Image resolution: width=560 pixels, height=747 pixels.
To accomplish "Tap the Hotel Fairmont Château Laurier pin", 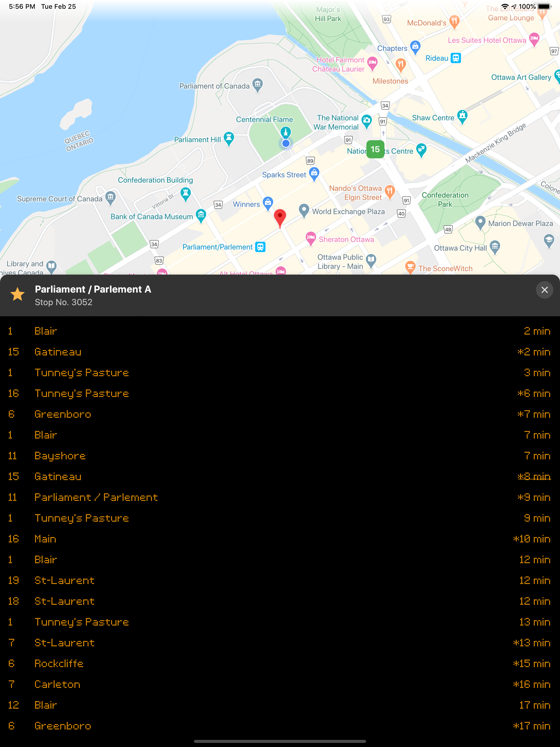I will (372, 63).
